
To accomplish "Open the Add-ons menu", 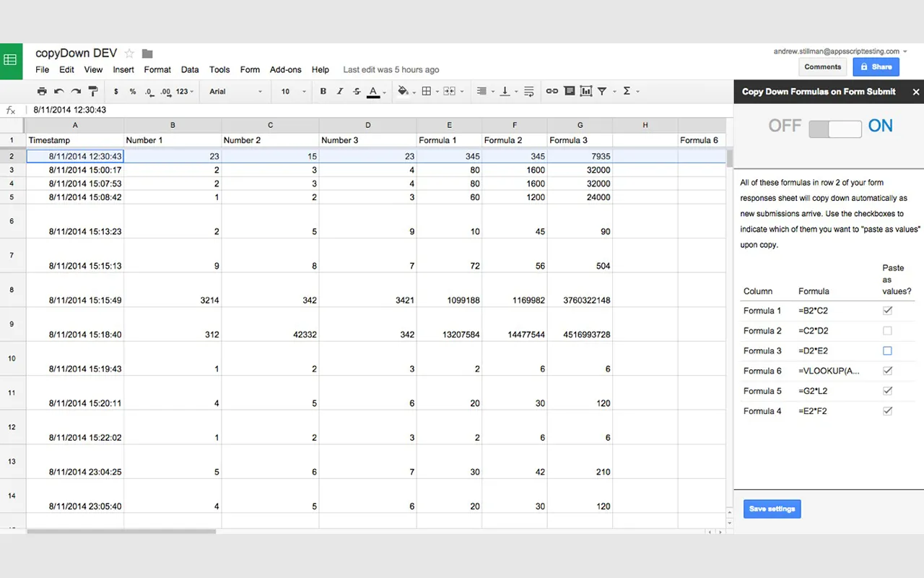I will coord(286,70).
